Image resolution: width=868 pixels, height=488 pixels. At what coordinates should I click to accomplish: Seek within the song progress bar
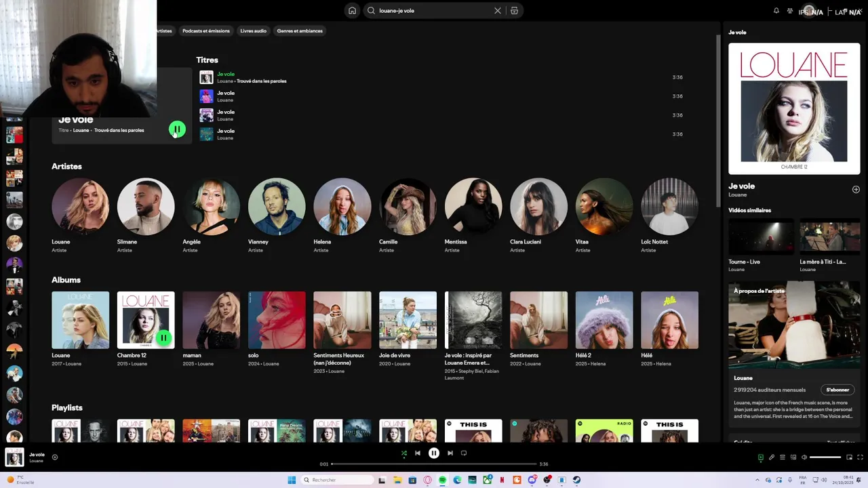tap(434, 464)
